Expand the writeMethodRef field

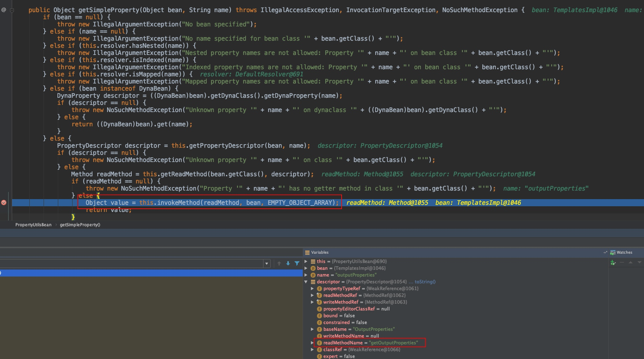(312, 302)
